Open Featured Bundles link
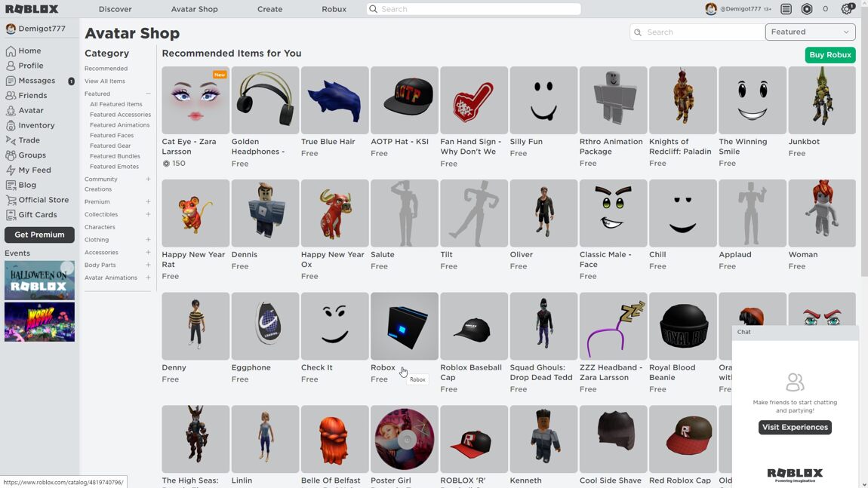 tap(115, 156)
